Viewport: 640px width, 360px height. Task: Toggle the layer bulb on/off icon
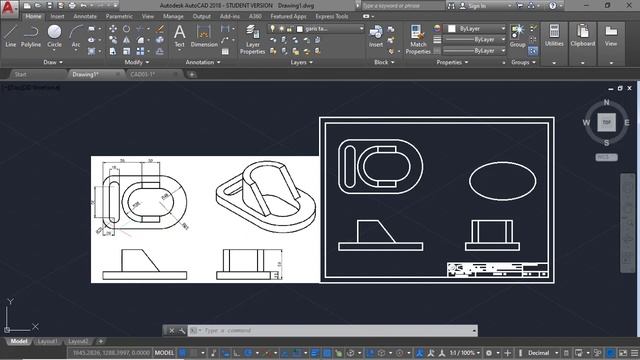(273, 29)
